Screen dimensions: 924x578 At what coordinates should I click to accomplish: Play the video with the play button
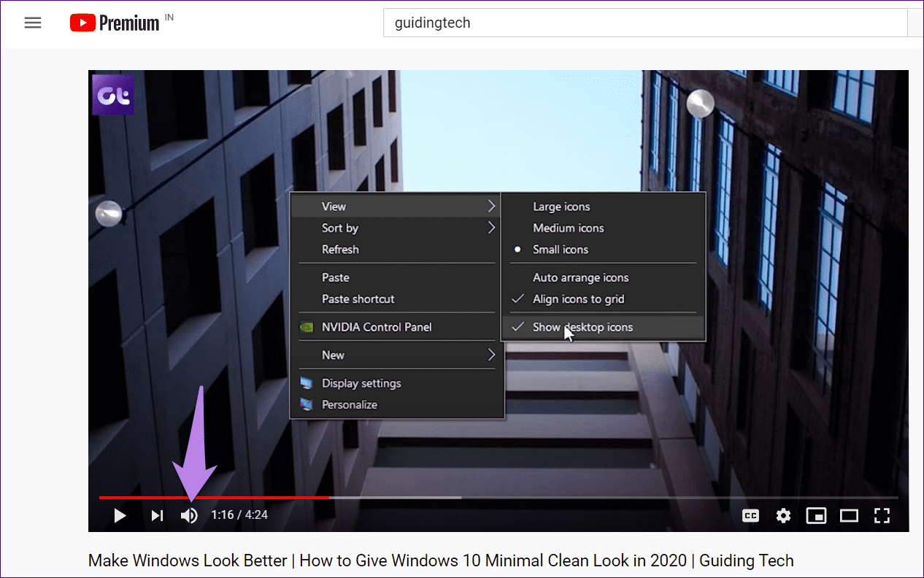point(120,515)
